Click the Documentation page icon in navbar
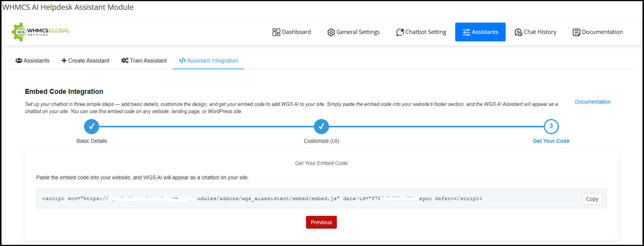Image resolution: width=644 pixels, height=246 pixels. 576,32
